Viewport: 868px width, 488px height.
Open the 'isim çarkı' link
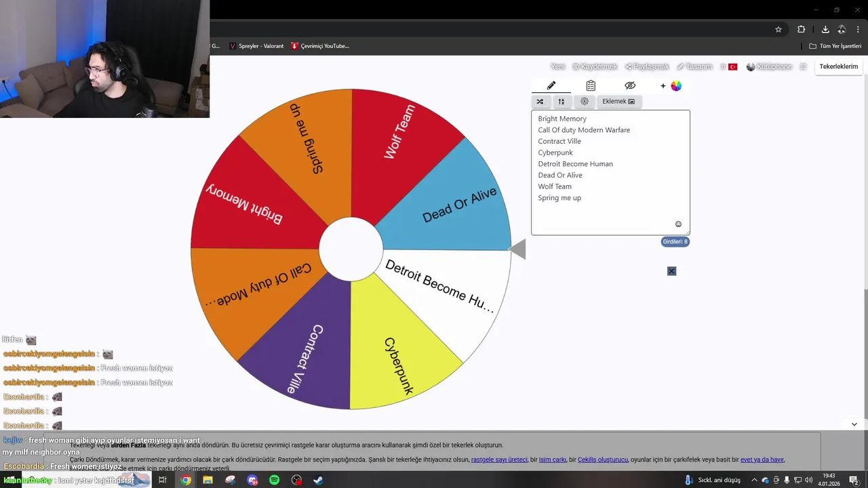[552, 460]
